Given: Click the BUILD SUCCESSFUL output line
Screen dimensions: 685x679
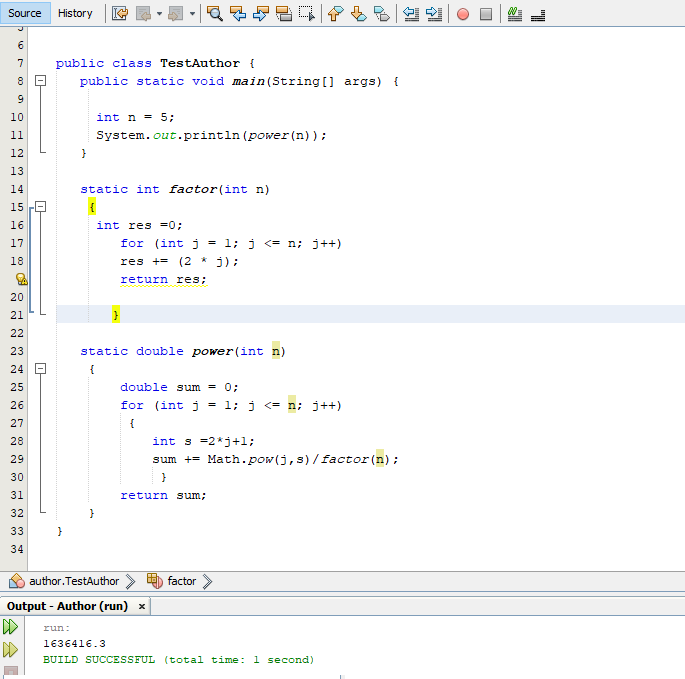Looking at the screenshot, I should pyautogui.click(x=179, y=660).
